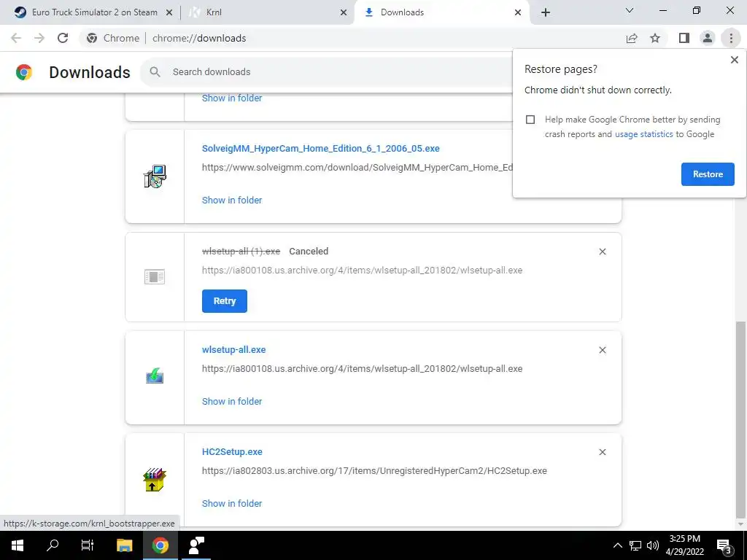
Task: Click the forward navigation arrow
Action: pos(39,38)
